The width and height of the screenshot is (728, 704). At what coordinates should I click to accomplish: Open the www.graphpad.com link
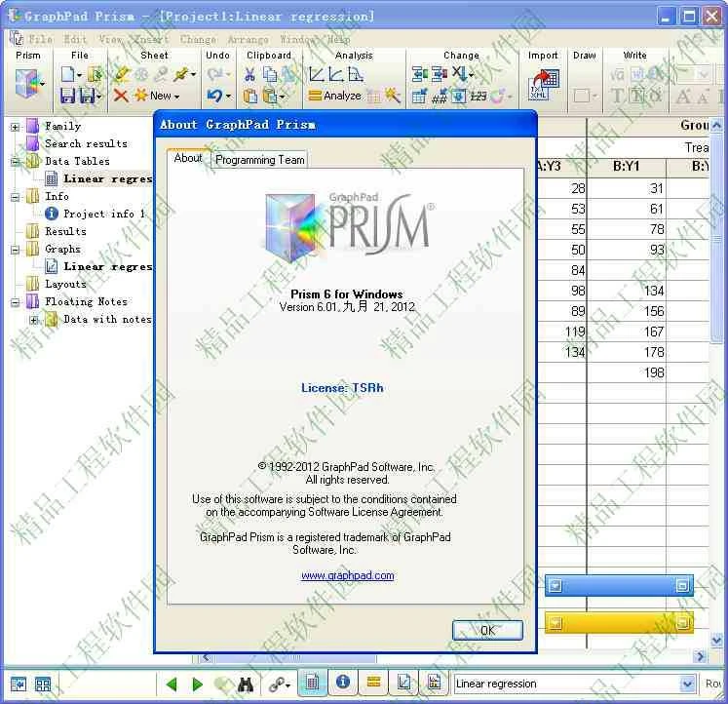tap(347, 575)
